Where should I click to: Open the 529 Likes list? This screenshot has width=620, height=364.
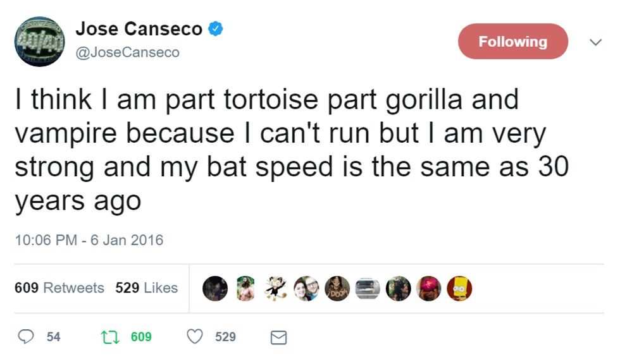coord(147,288)
